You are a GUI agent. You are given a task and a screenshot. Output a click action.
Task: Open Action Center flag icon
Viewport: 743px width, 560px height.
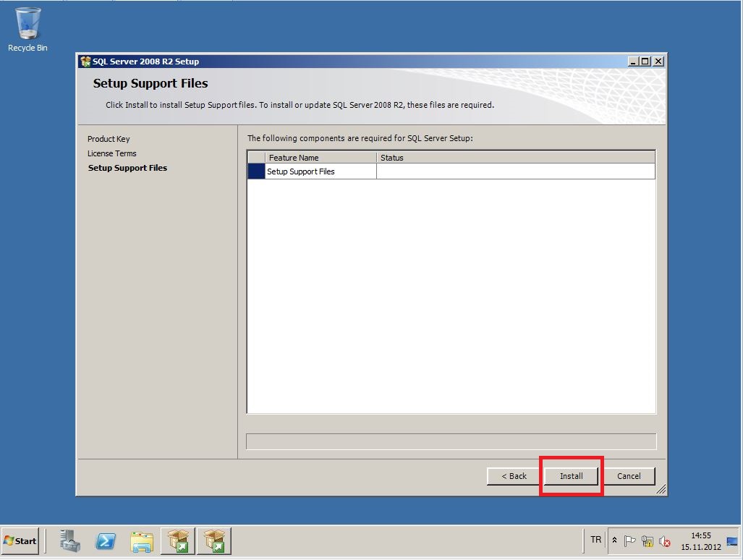point(629,540)
